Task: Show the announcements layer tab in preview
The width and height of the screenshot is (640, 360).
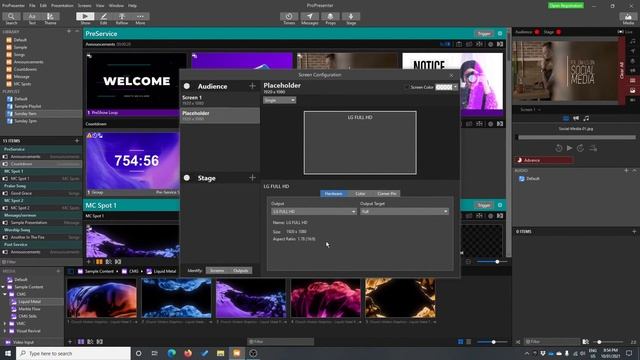Action: [x=576, y=118]
